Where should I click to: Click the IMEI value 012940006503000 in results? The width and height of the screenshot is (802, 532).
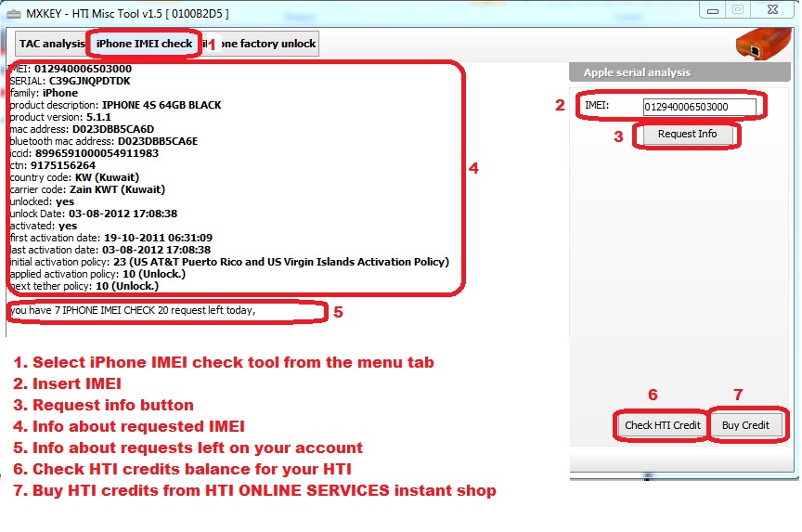click(x=83, y=69)
